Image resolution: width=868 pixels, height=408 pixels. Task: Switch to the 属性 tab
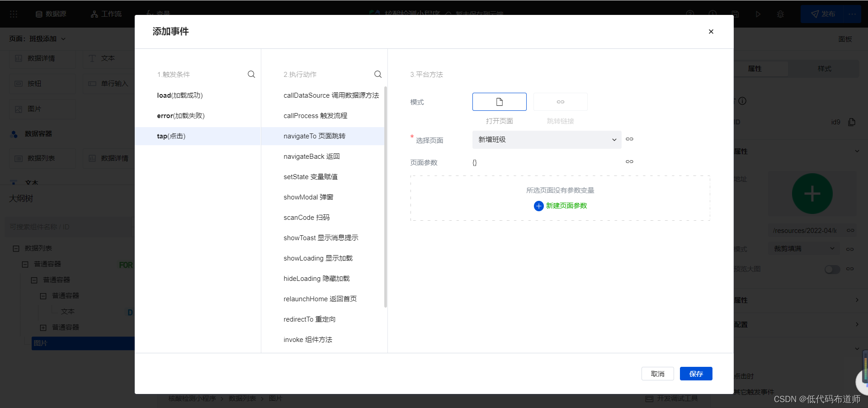755,69
